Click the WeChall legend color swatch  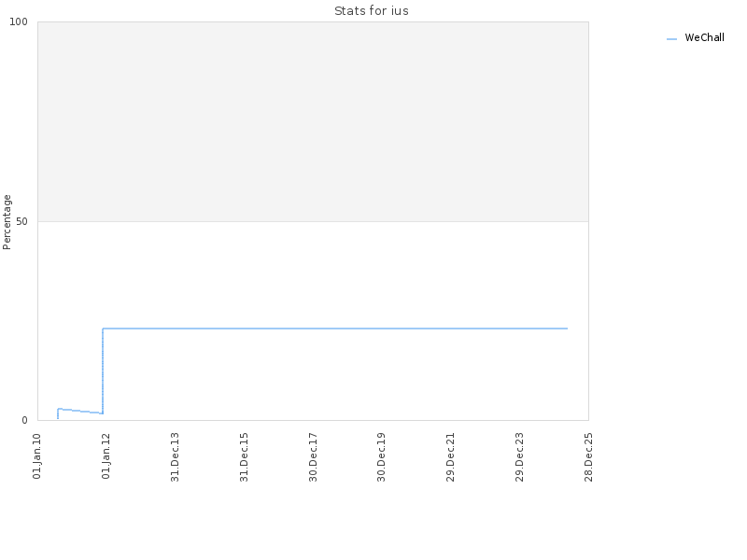[671, 39]
